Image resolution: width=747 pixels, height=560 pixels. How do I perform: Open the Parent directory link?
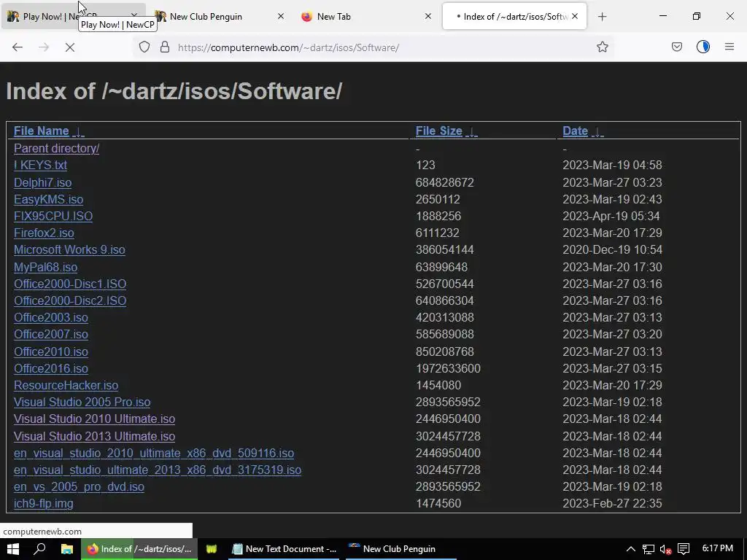[x=56, y=148]
